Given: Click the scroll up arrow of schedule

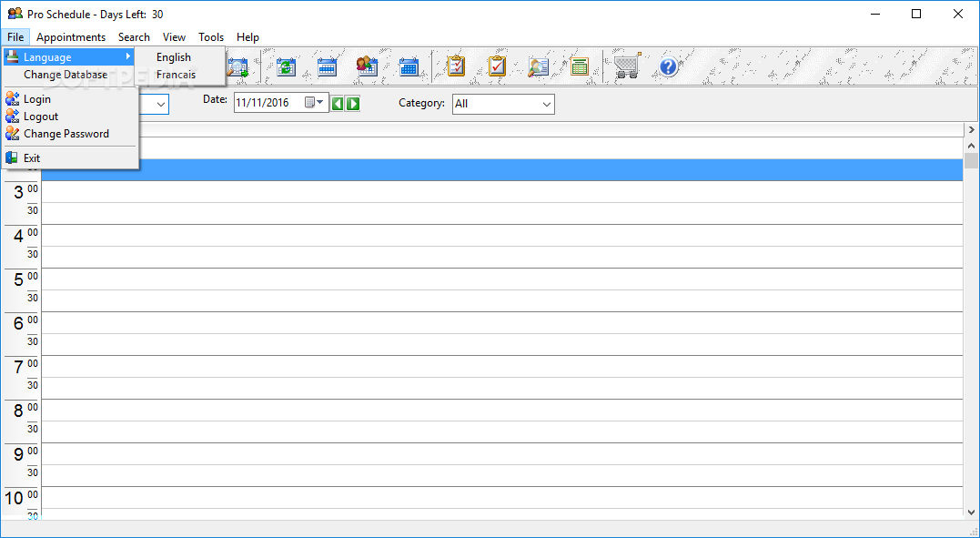Looking at the screenshot, I should (x=971, y=146).
